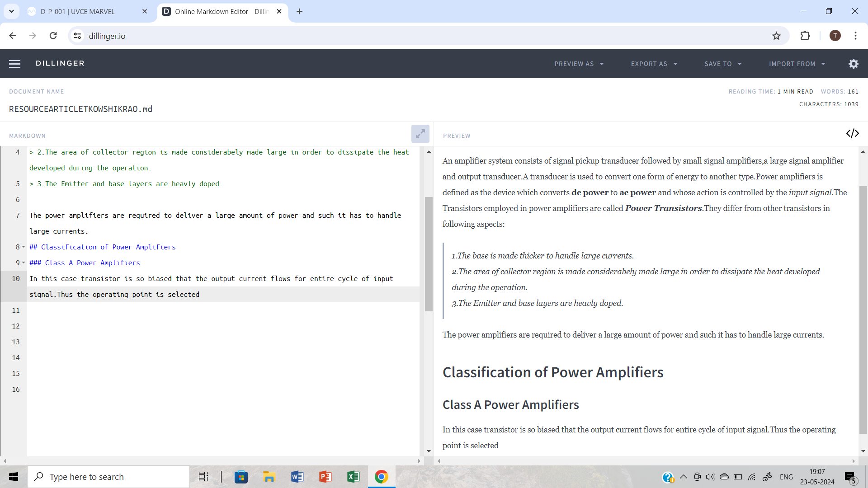Toggle the editor fullscreen expand icon
The image size is (868, 488).
tap(420, 134)
